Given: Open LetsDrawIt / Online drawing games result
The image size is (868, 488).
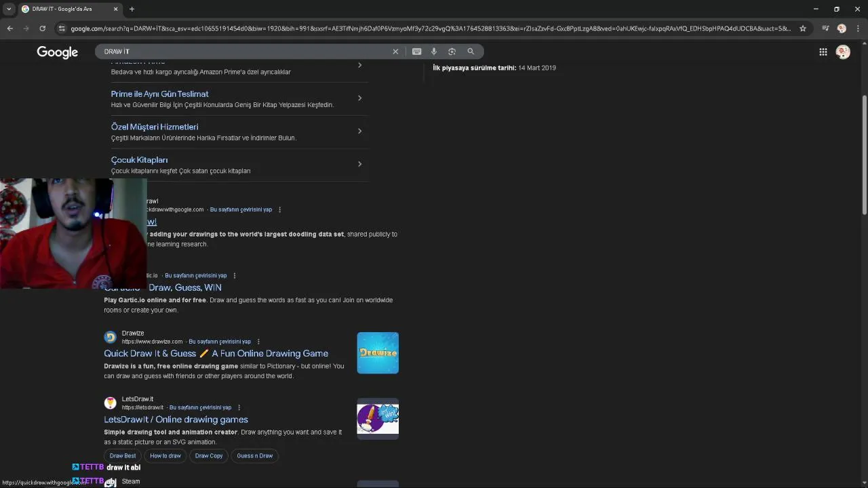Looking at the screenshot, I should point(176,420).
